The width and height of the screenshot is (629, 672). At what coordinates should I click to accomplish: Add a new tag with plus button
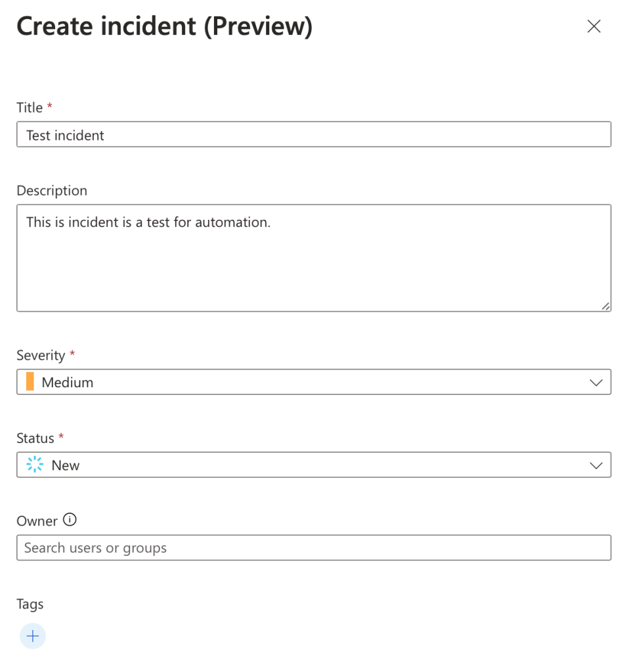33,635
